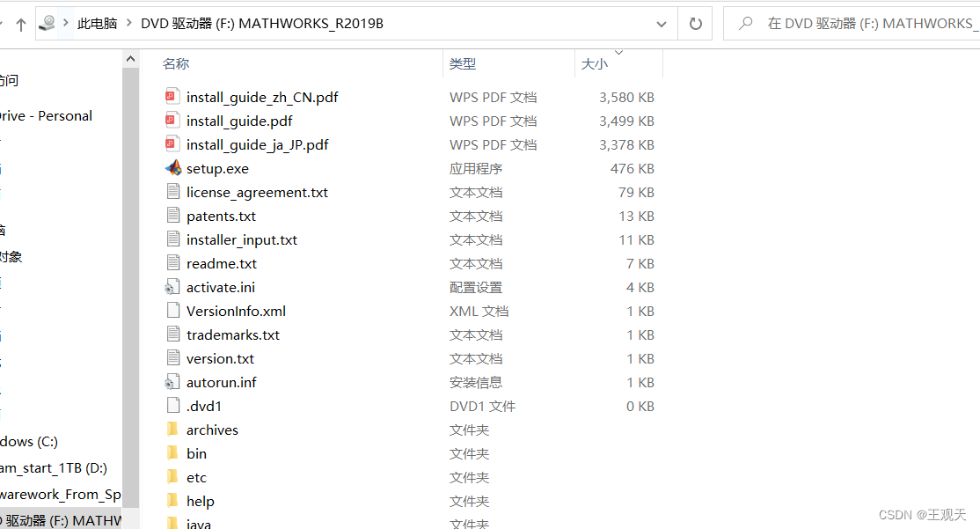Select the VersionInfo.xml file name
Screen dimensions: 980x529
pyautogui.click(x=236, y=312)
